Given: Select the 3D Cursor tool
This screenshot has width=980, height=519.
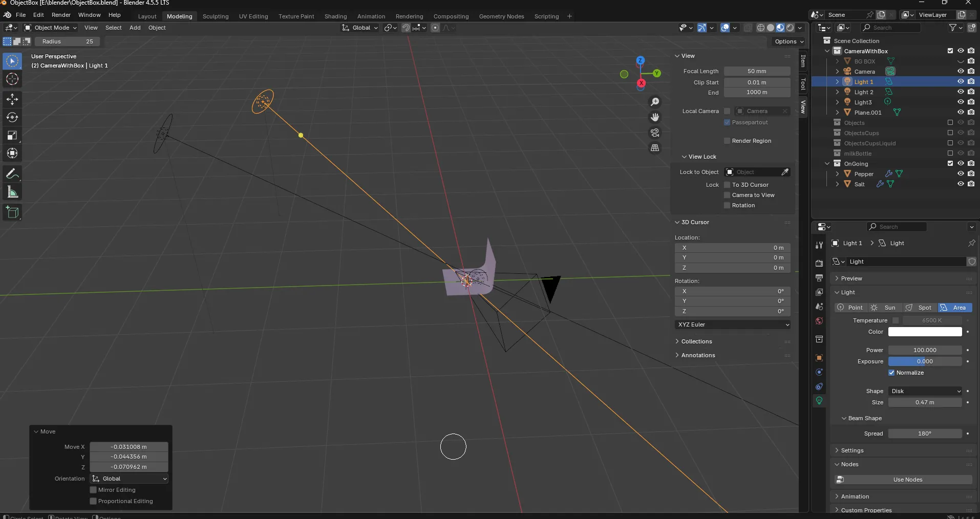Looking at the screenshot, I should click(x=12, y=79).
